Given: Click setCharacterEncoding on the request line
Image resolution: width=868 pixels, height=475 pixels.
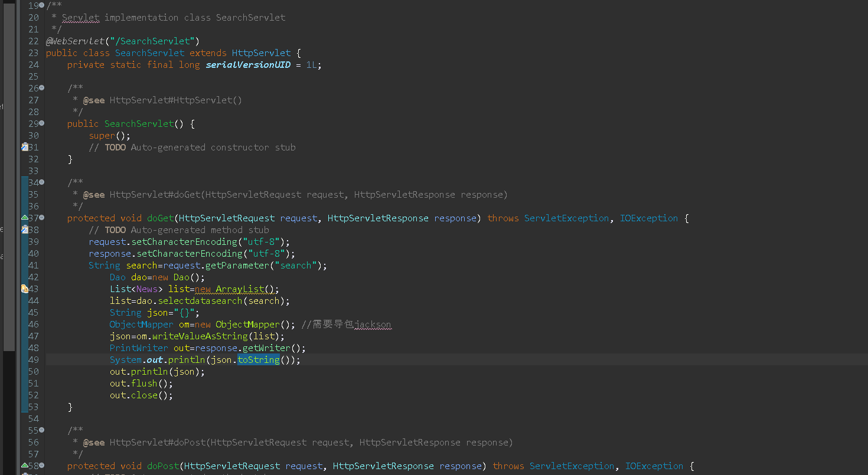Looking at the screenshot, I should click(184, 242).
